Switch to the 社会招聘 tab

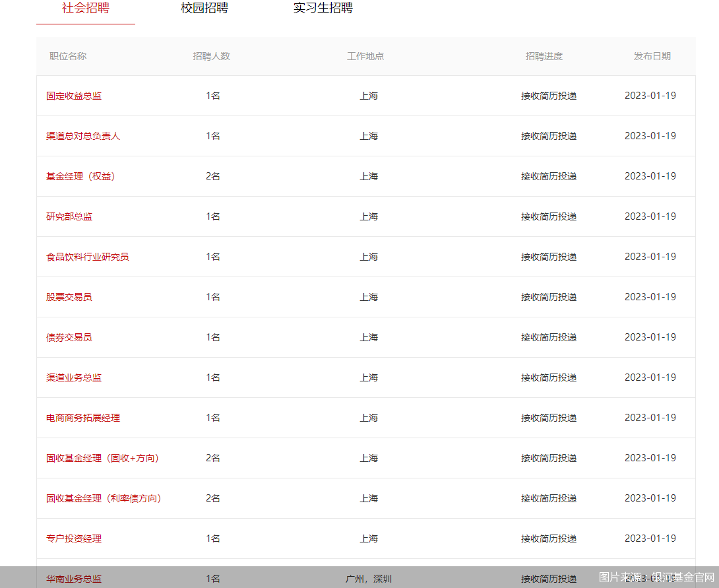point(86,9)
